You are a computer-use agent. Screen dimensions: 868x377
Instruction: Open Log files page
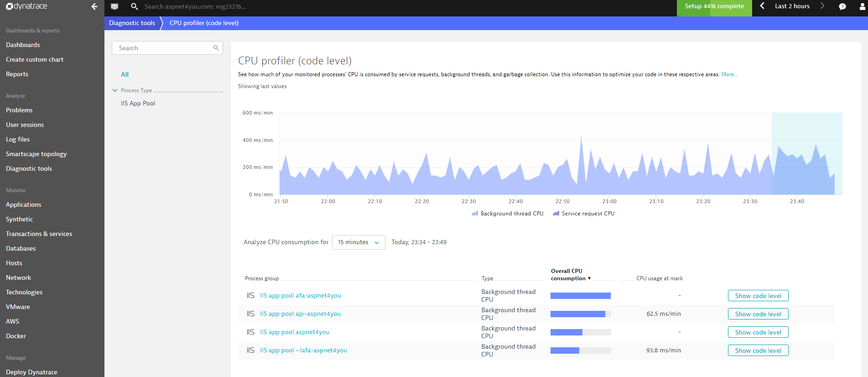pos(18,139)
